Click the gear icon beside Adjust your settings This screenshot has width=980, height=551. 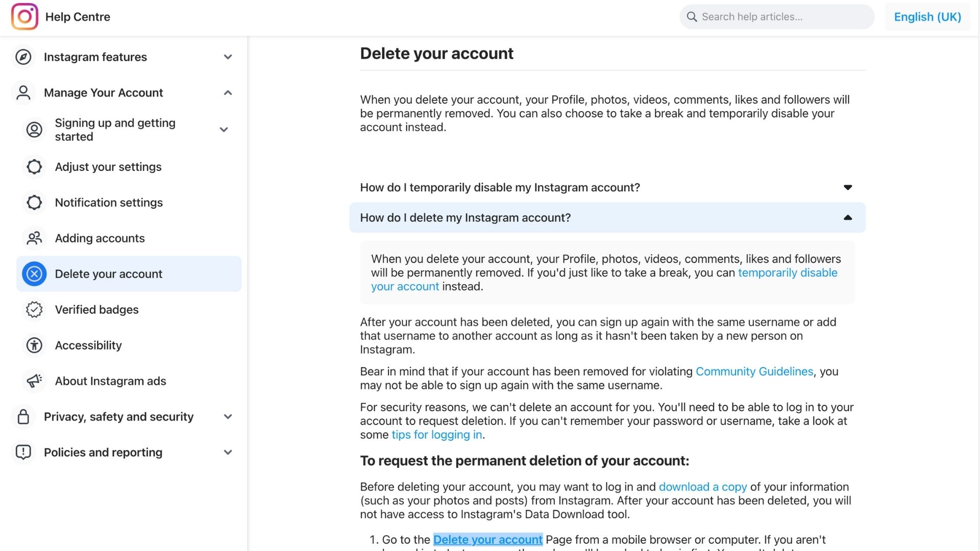pyautogui.click(x=34, y=167)
